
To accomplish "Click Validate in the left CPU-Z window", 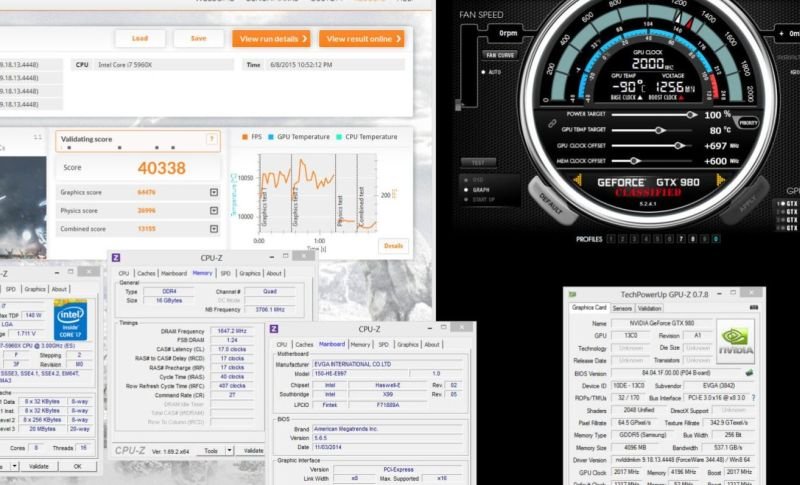I will click(38, 466).
